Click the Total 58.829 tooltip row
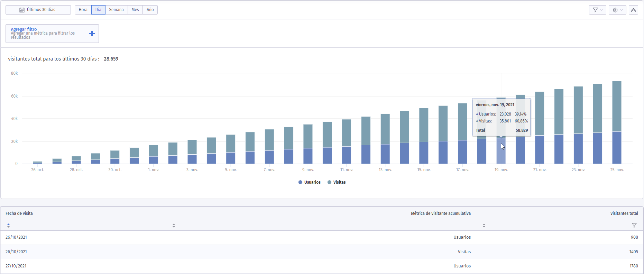Image resolution: width=644 pixels, height=274 pixels. [x=502, y=130]
